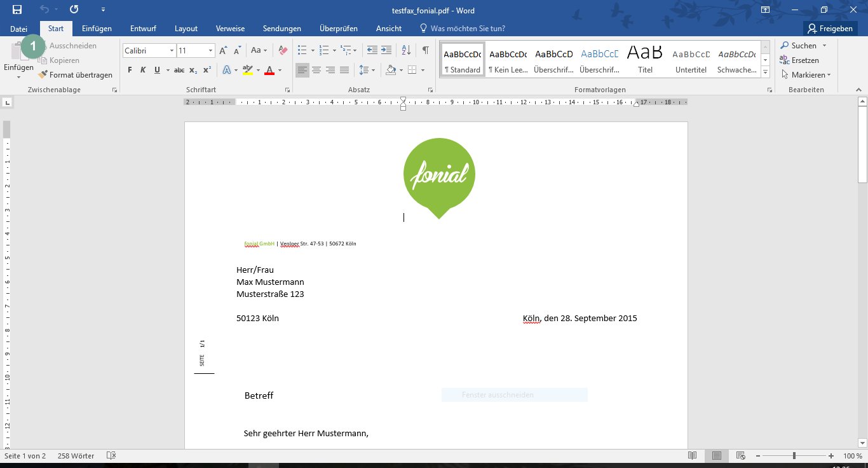This screenshot has width=868, height=468.
Task: Click the Was möchten Sie tun? search field
Action: (x=462, y=29)
